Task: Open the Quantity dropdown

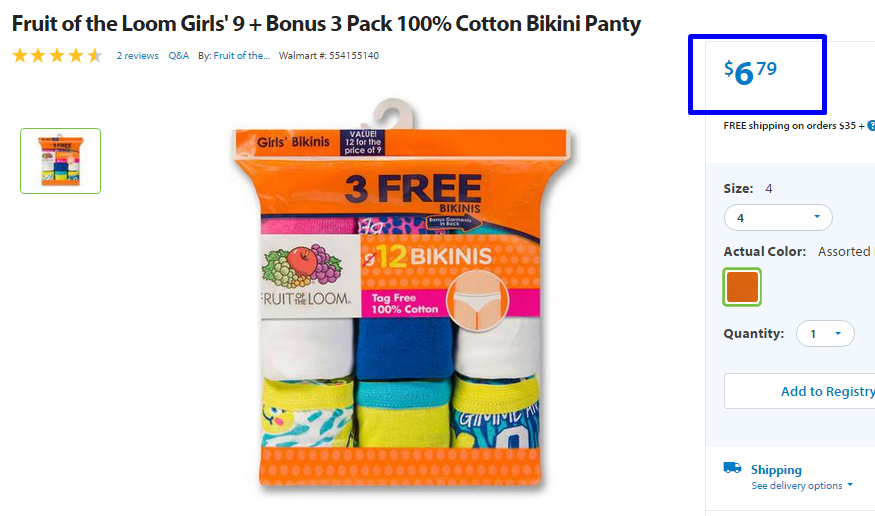Action: tap(825, 334)
